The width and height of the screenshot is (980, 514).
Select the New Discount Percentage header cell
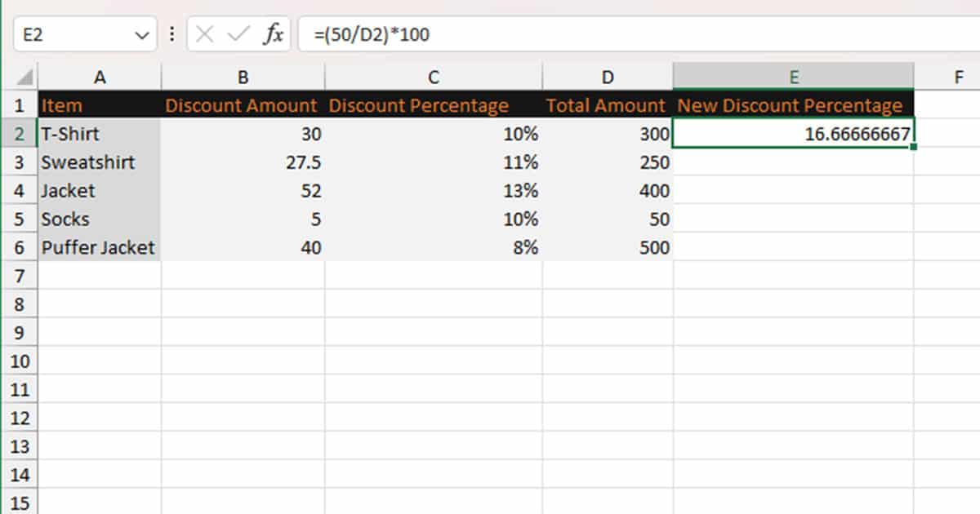[793, 104]
